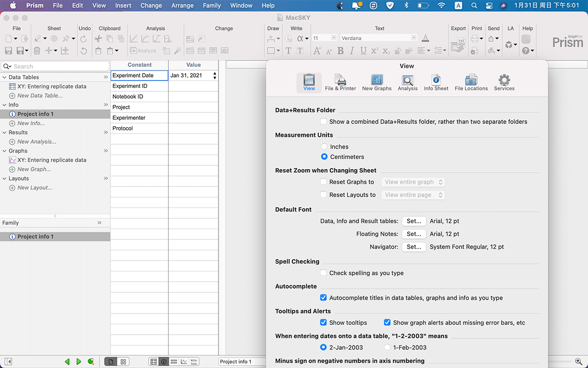Select the 1-Feb-2003 date format
The height and width of the screenshot is (368, 588).
tap(387, 347)
